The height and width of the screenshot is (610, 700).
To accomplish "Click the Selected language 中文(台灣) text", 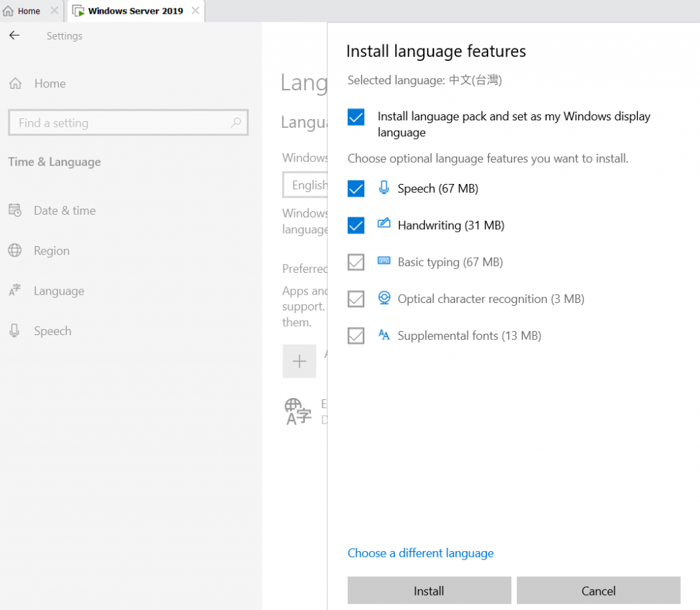I will tap(425, 81).
